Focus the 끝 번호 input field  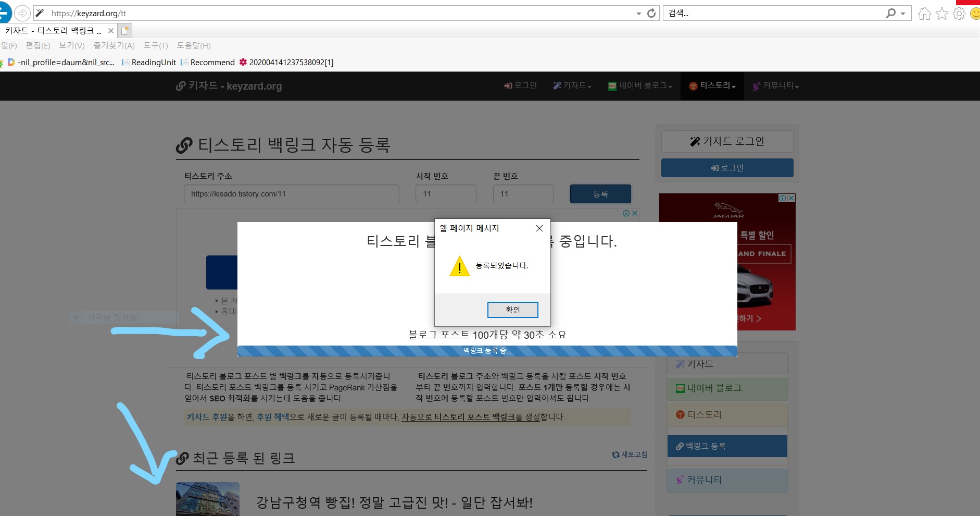pyautogui.click(x=523, y=194)
